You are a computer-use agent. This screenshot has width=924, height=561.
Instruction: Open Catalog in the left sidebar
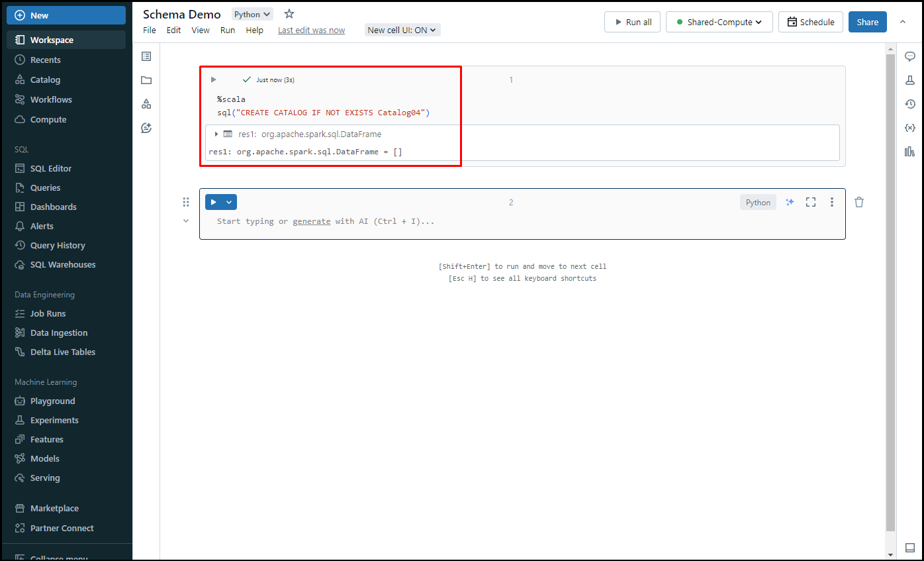pyautogui.click(x=66, y=79)
